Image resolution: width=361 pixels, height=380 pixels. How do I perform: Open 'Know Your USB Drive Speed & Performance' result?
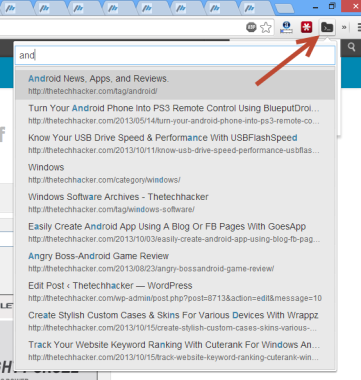[175, 144]
